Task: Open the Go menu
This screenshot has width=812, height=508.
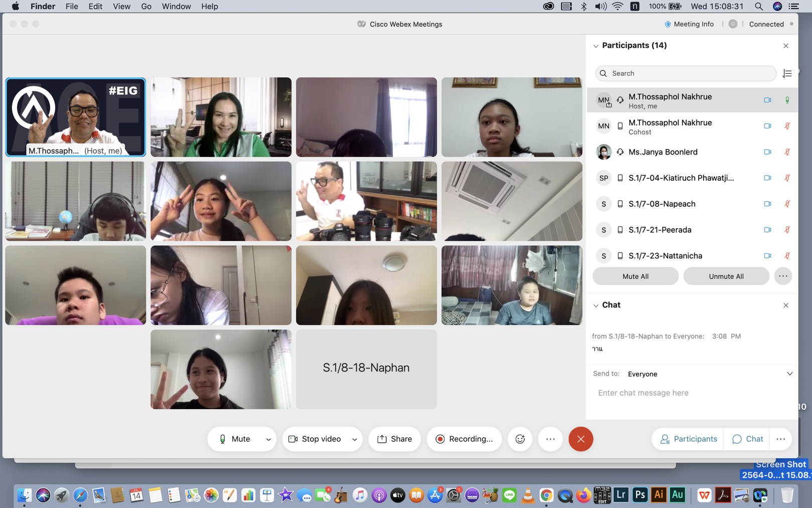Action: (x=146, y=7)
